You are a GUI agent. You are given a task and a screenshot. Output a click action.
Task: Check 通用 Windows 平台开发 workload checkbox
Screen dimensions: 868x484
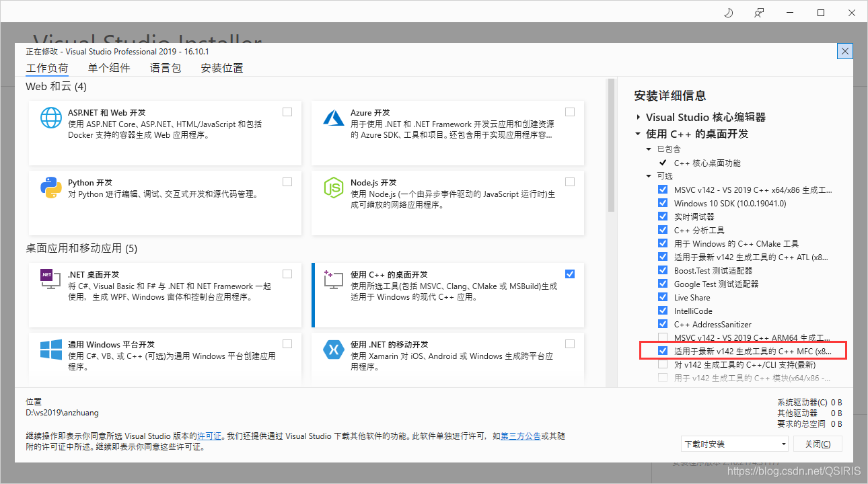pyautogui.click(x=287, y=344)
